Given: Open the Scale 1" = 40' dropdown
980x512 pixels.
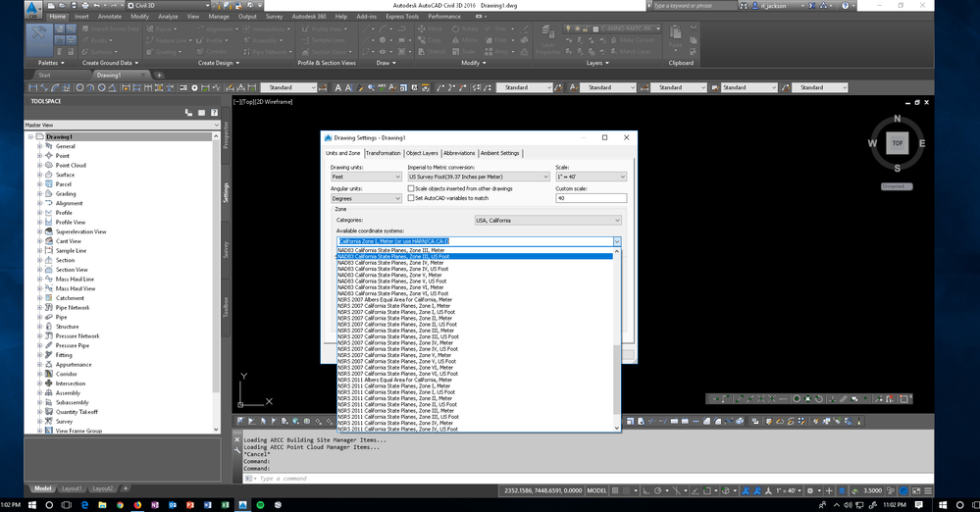Looking at the screenshot, I should tap(591, 177).
